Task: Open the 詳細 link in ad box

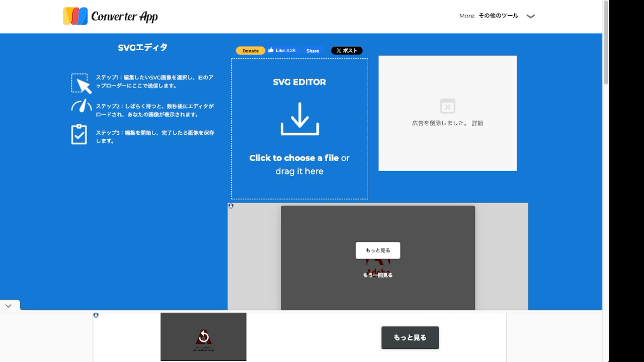Action: [477, 123]
